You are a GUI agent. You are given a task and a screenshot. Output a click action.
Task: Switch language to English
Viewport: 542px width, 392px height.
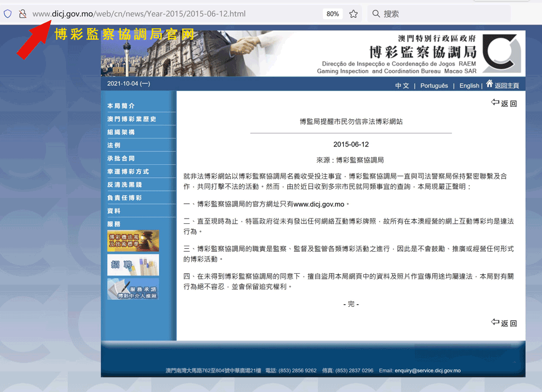click(x=469, y=86)
